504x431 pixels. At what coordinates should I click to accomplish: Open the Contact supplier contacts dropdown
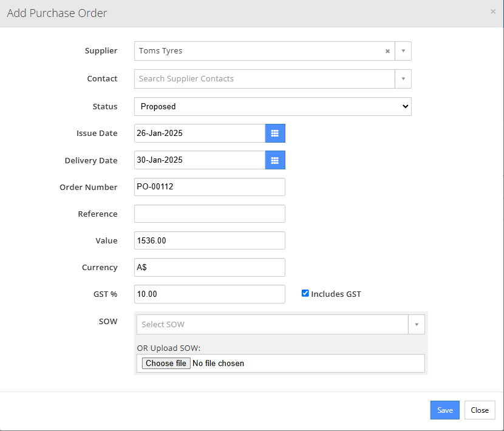click(403, 79)
